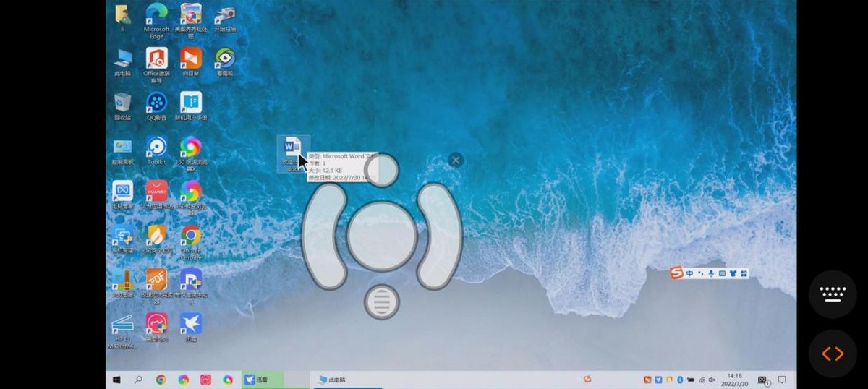Image resolution: width=868 pixels, height=389 pixels.
Task: Tap the right curved pad button
Action: pos(440,236)
